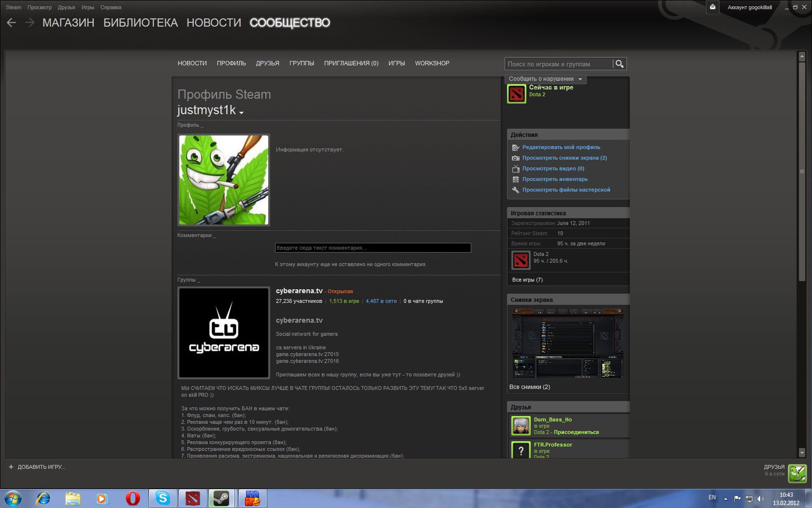This screenshot has height=508, width=812.
Task: Open Windows Explorer folder in taskbar
Action: [73, 498]
